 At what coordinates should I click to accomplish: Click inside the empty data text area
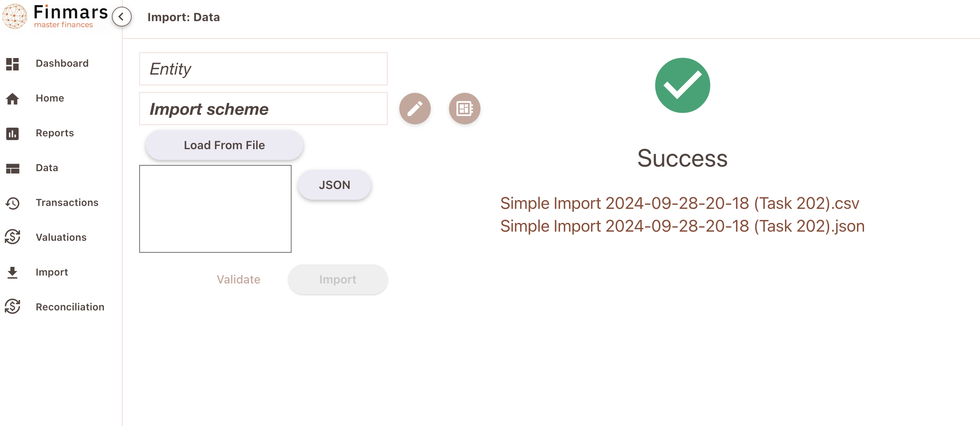point(215,209)
